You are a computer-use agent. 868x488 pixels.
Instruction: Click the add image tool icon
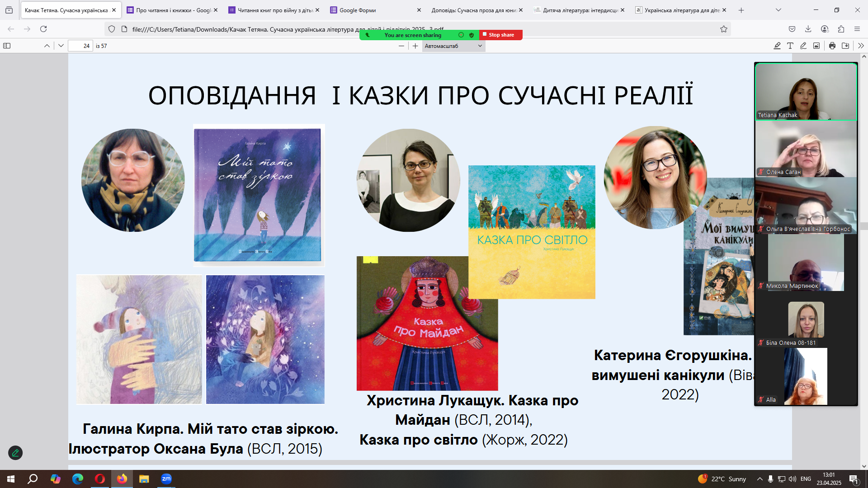pos(816,46)
